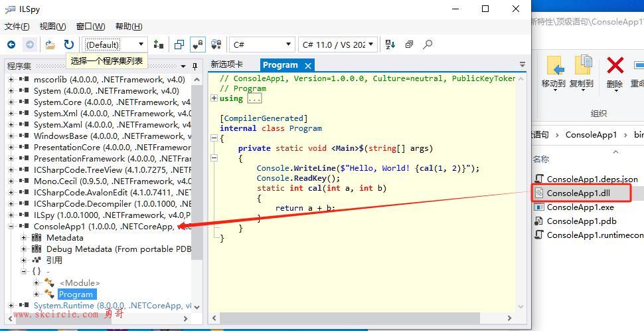Viewport: 644px width, 331px height.
Task: Select System.Xml assembly in tree
Action: point(112,114)
